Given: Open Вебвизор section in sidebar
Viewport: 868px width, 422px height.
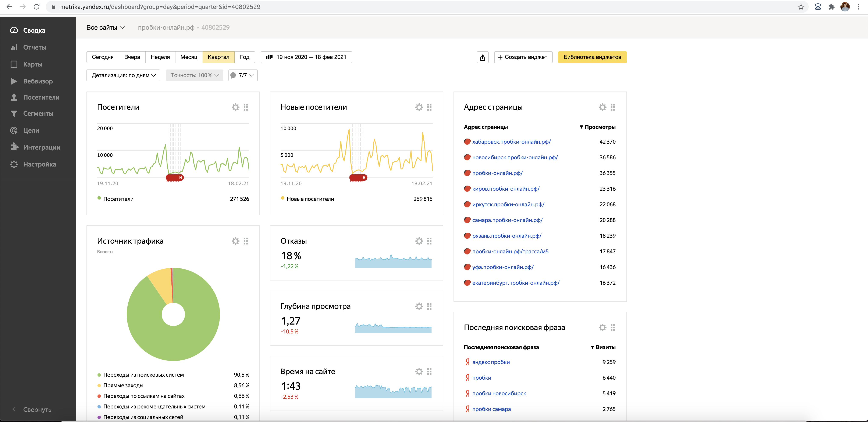Looking at the screenshot, I should (38, 81).
